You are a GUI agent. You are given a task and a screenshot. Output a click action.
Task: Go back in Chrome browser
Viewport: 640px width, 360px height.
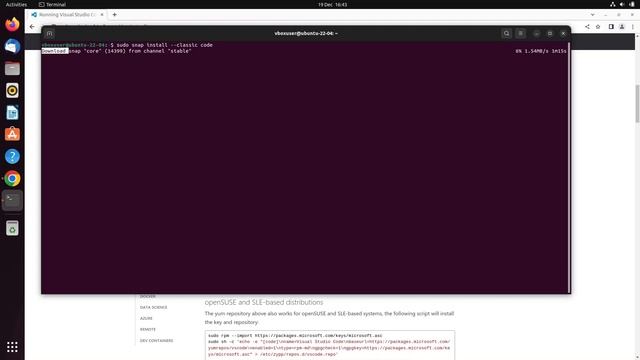click(x=32, y=27)
